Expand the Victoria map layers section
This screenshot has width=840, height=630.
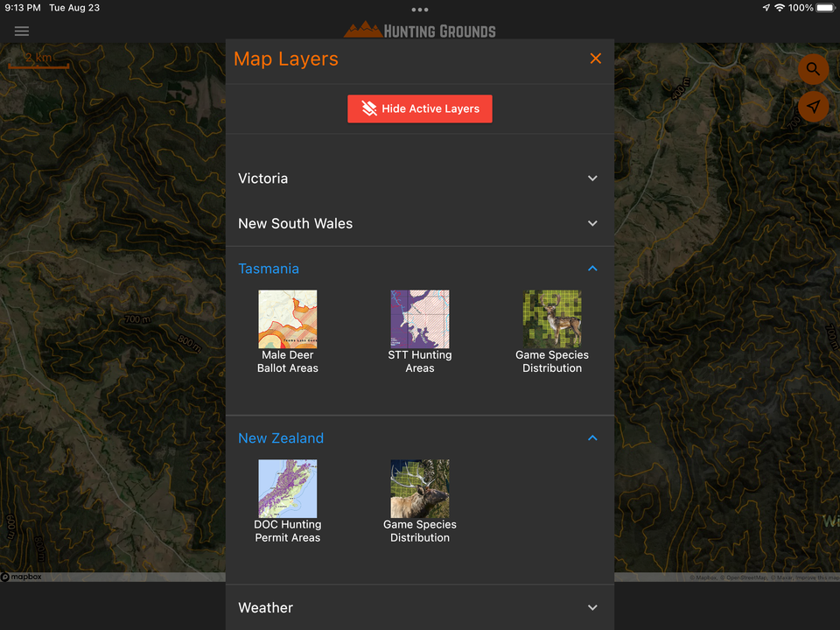592,178
